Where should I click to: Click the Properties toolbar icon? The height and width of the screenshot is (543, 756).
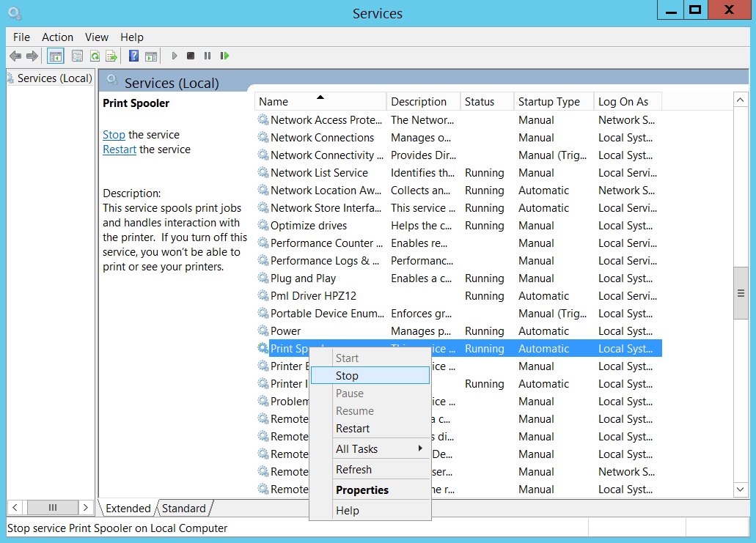click(77, 56)
